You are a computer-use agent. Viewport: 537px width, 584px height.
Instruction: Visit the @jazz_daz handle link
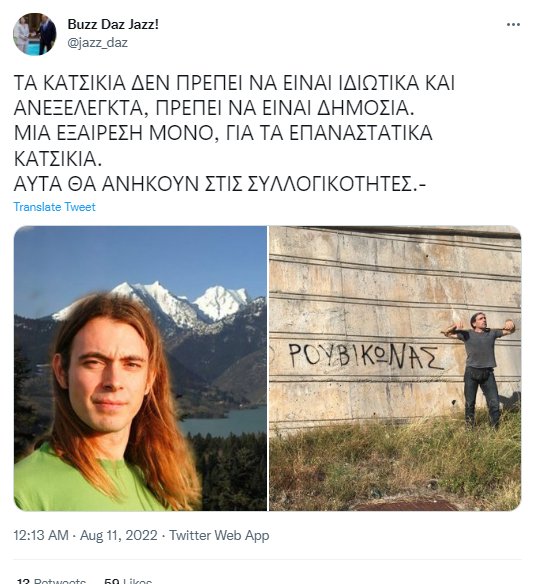pos(98,42)
